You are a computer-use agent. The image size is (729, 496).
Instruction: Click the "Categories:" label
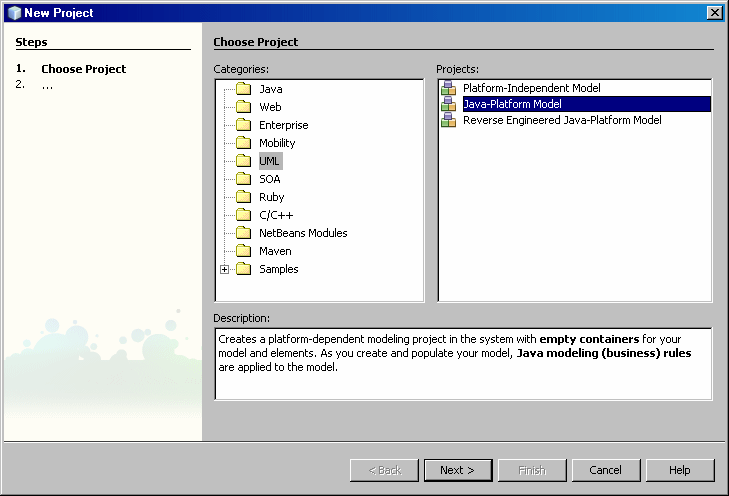pyautogui.click(x=241, y=69)
